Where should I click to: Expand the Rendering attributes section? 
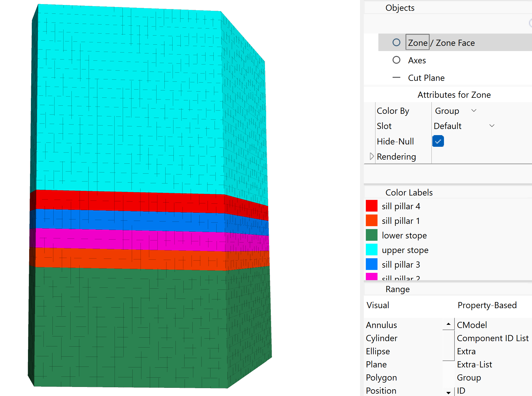click(372, 156)
